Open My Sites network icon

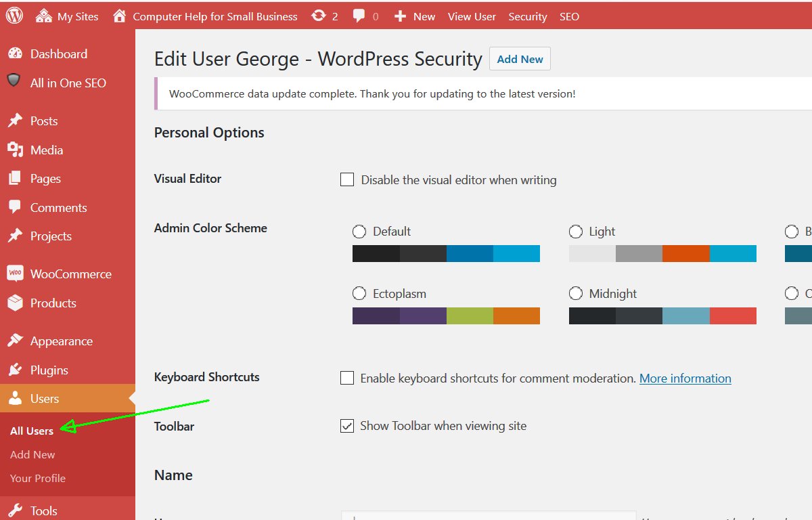(44, 16)
